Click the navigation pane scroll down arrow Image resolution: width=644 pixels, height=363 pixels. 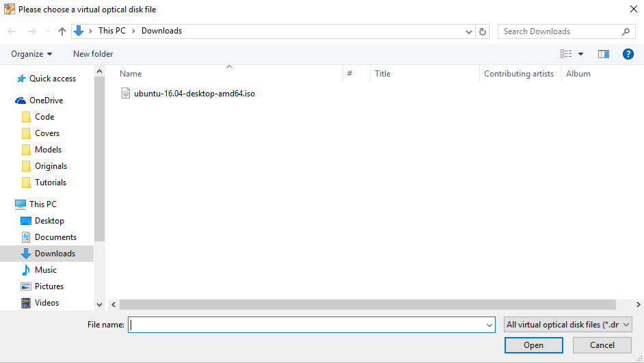click(99, 305)
